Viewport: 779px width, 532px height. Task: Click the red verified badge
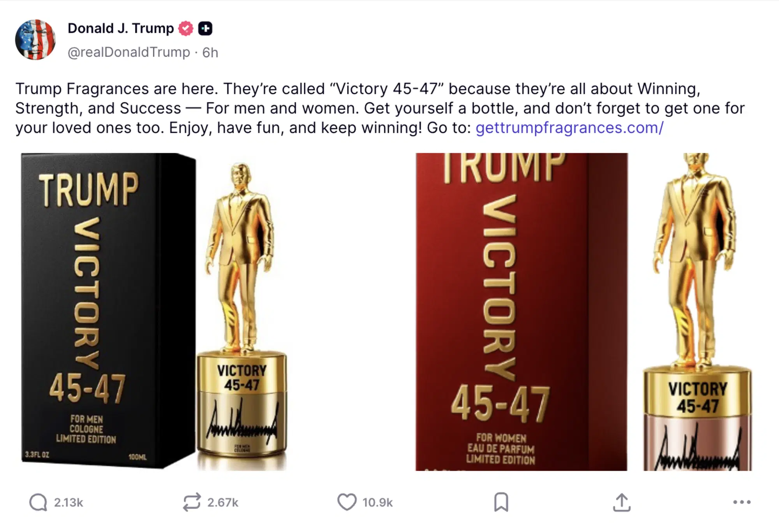[x=186, y=28]
